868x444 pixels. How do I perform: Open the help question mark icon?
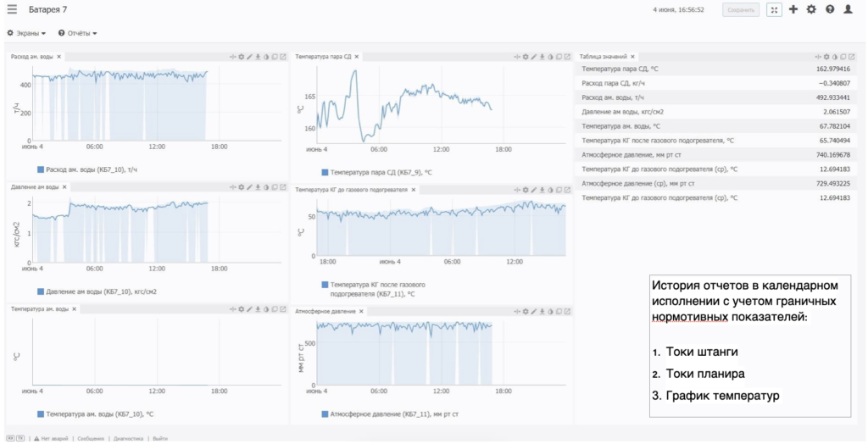830,9
